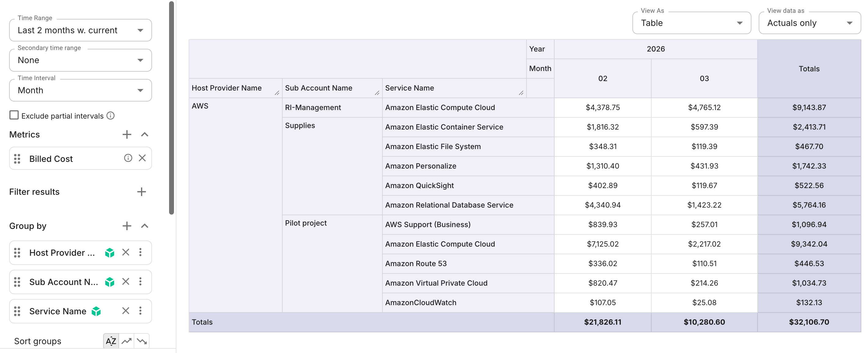This screenshot has width=868, height=353.
Task: Click the info icon beside Exclude partial intervals
Action: coord(110,116)
